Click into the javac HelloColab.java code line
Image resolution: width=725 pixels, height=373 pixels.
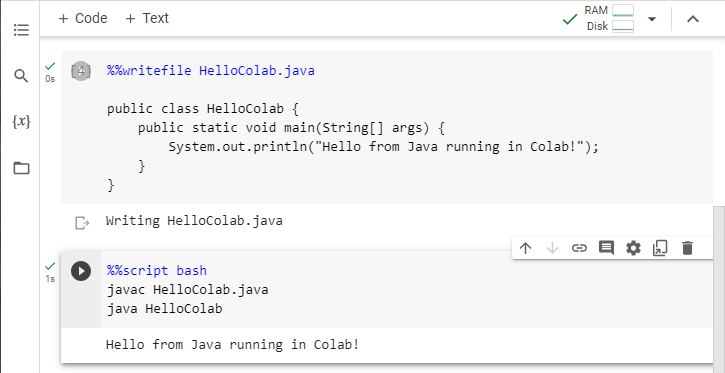pyautogui.click(x=188, y=290)
